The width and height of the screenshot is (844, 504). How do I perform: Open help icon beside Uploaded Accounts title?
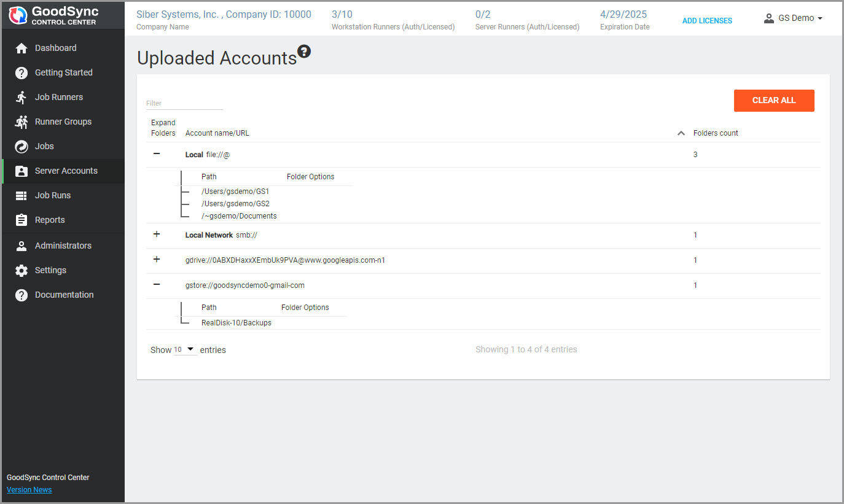click(304, 52)
